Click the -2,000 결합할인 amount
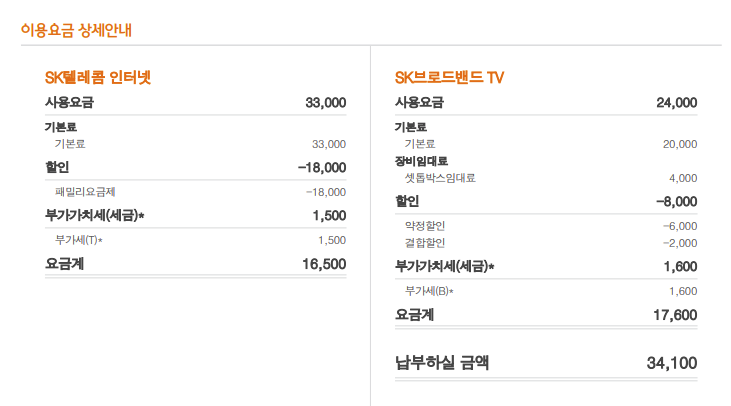This screenshot has width=731, height=406. pyautogui.click(x=680, y=242)
